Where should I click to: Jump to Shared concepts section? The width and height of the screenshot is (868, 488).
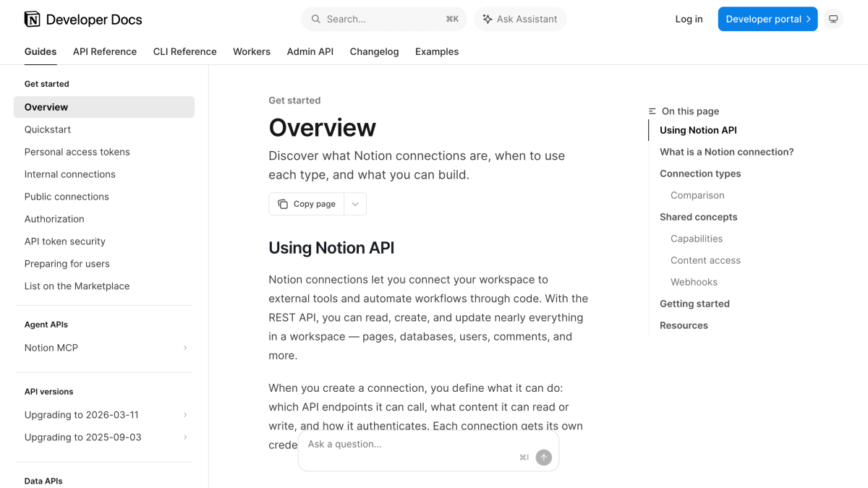699,217
